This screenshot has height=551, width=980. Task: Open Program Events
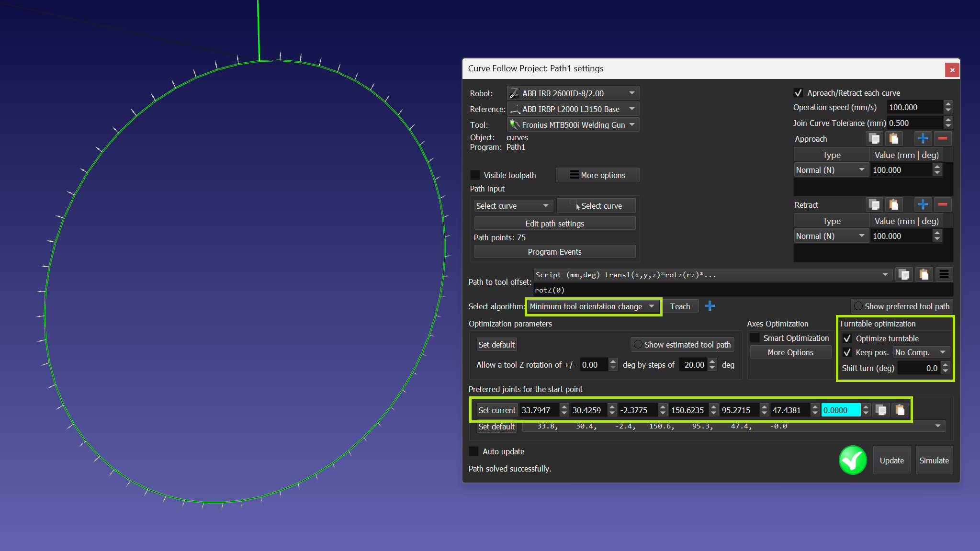point(554,252)
